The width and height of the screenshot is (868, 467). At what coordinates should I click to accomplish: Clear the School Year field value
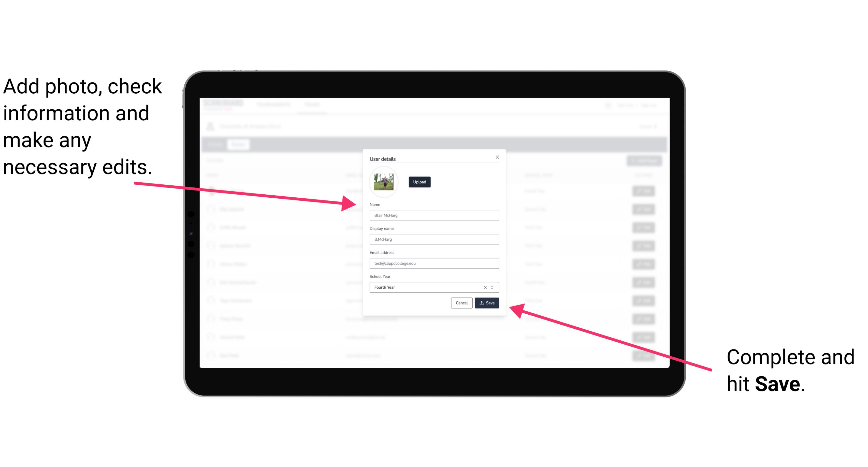[x=485, y=287]
